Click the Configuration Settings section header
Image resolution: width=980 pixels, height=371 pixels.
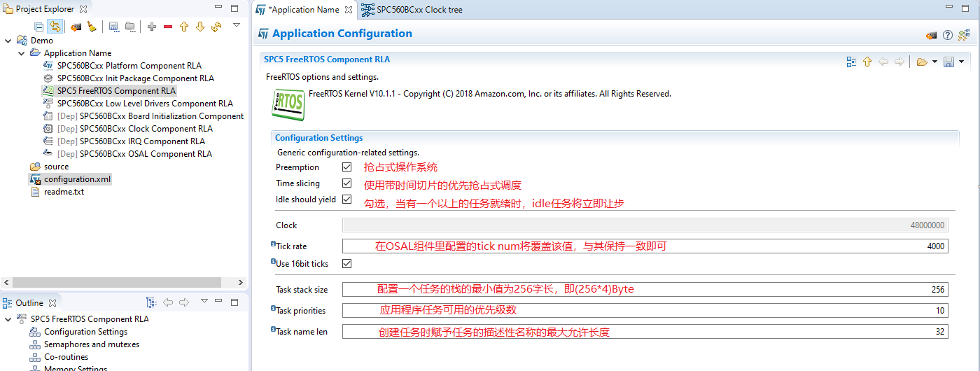(318, 138)
